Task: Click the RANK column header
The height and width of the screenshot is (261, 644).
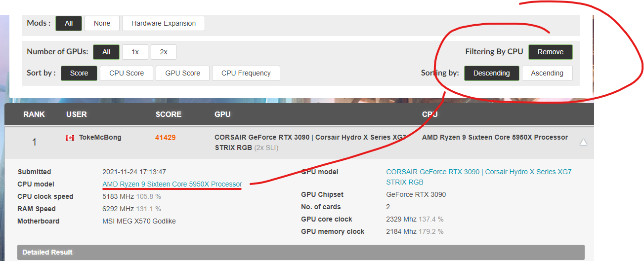Action: coord(34,114)
